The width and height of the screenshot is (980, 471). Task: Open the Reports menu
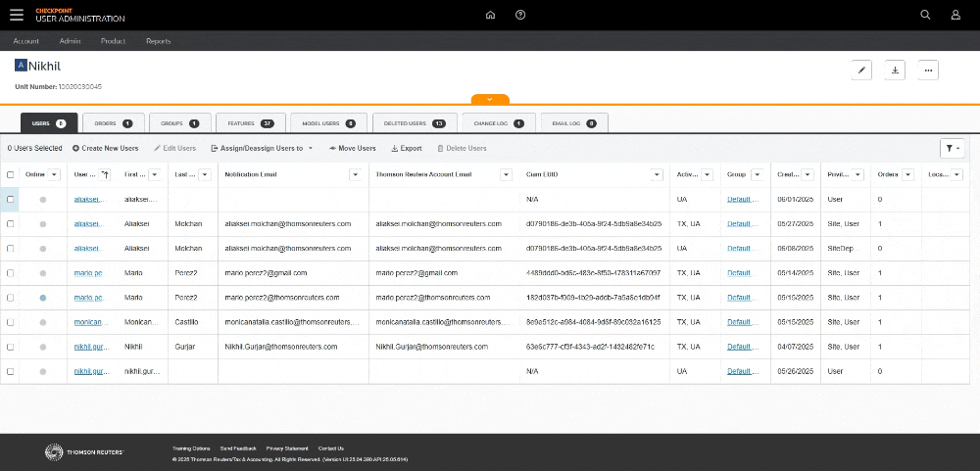(158, 41)
